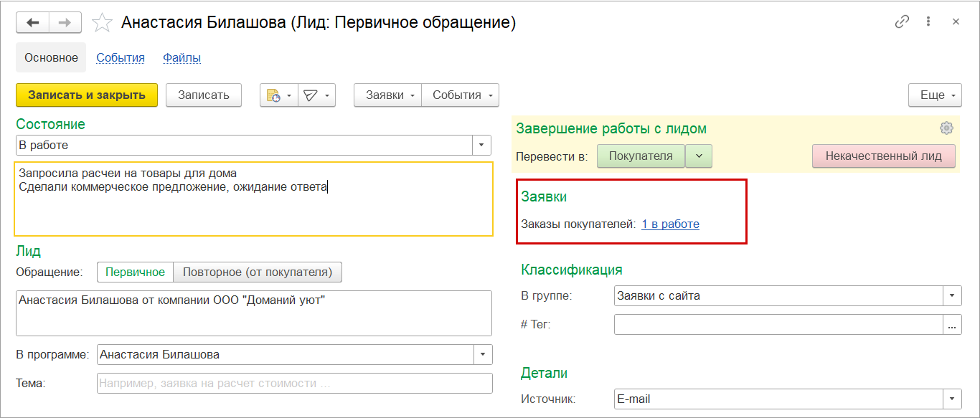Click the Тема input field

click(294, 384)
